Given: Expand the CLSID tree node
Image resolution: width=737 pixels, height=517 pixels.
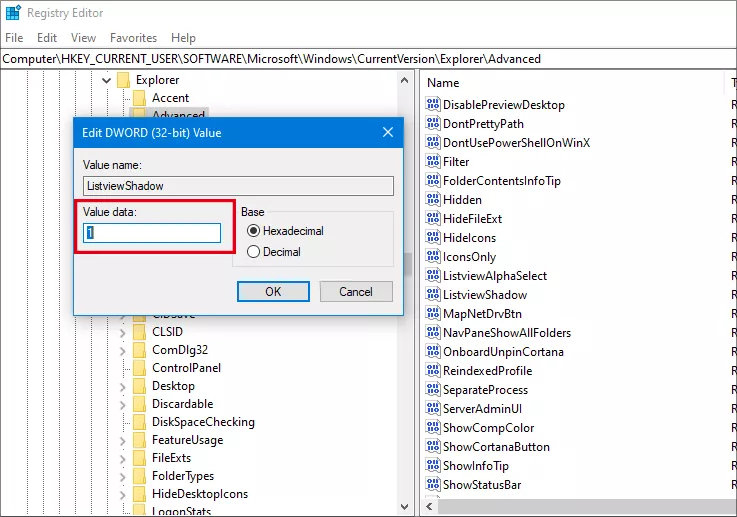Looking at the screenshot, I should point(122,333).
